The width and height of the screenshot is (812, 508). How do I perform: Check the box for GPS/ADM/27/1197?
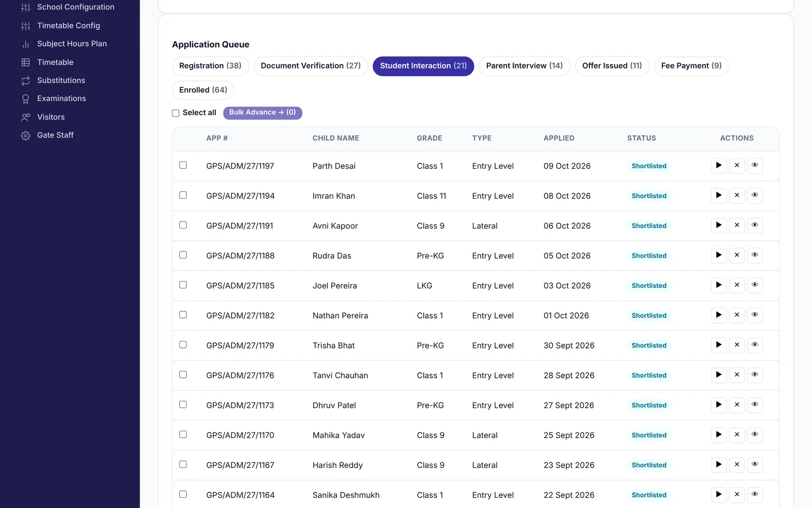pyautogui.click(x=183, y=165)
